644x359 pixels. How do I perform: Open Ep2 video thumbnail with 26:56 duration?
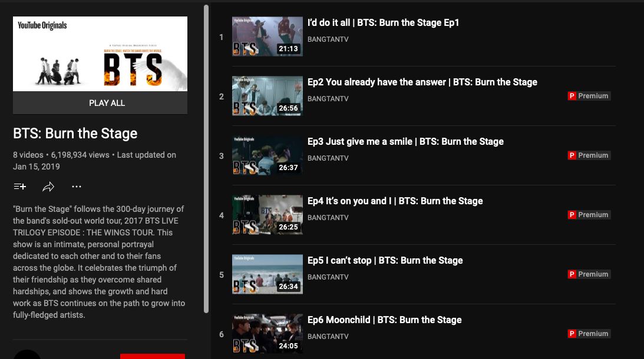pyautogui.click(x=267, y=96)
